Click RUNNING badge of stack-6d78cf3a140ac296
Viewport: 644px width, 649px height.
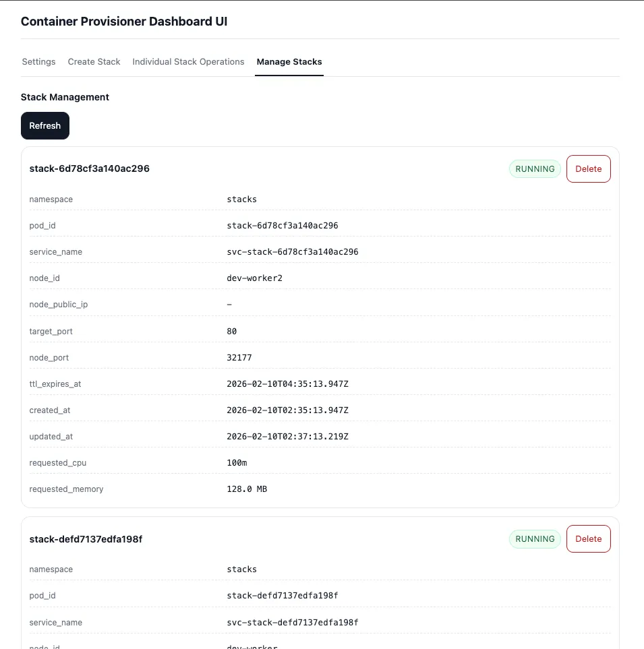pos(535,168)
